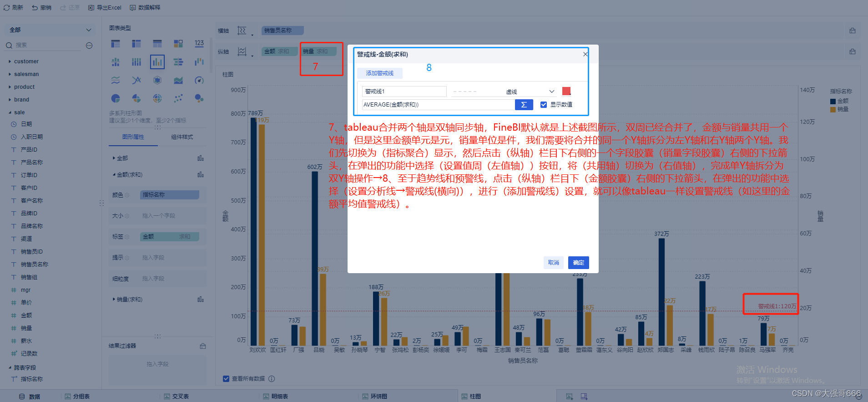The width and height of the screenshot is (868, 402).
Task: Open the 交叉表 bottom tab
Action: [x=177, y=397]
